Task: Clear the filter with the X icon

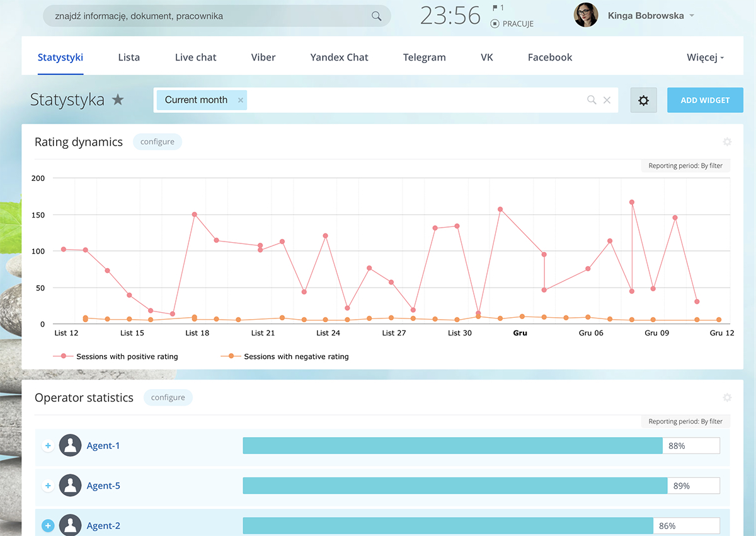Action: 607,100
